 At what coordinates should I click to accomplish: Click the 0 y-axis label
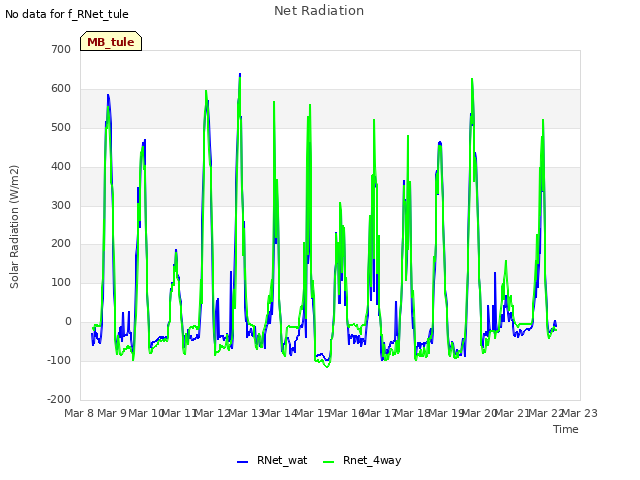[x=69, y=322]
